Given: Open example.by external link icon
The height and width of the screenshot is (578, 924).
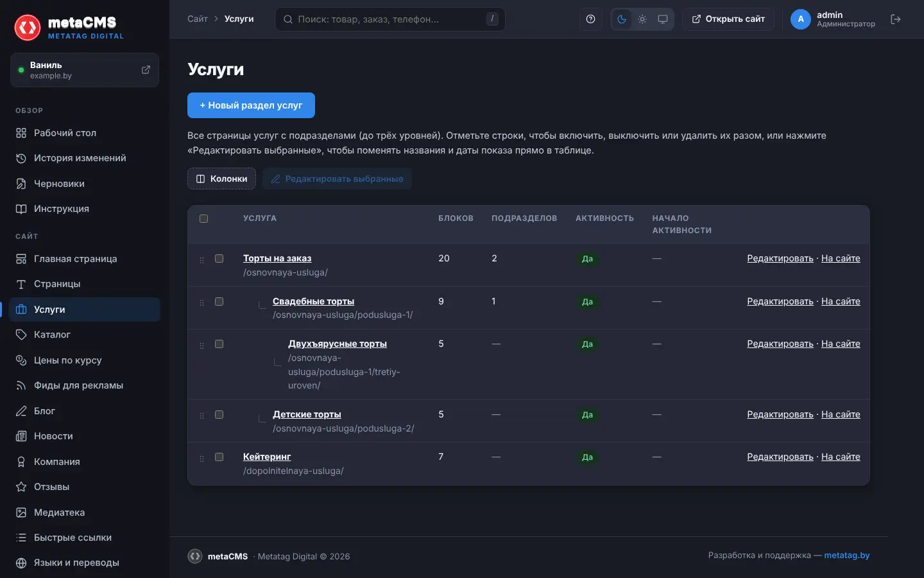Looking at the screenshot, I should coord(146,69).
